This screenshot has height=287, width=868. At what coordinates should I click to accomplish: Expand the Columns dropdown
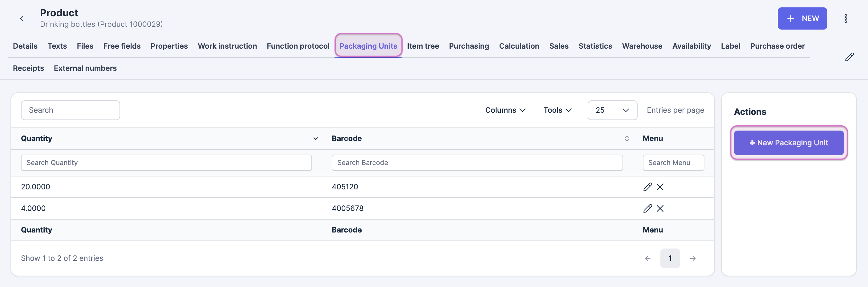[505, 110]
